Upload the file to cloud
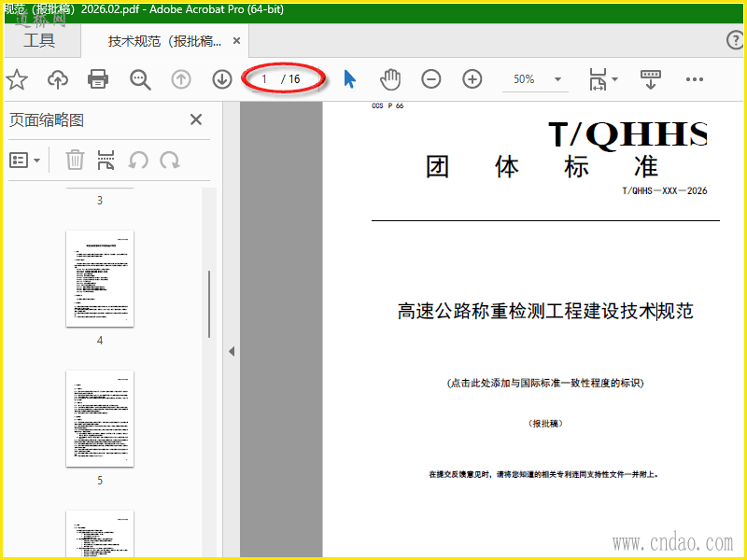 (58, 79)
